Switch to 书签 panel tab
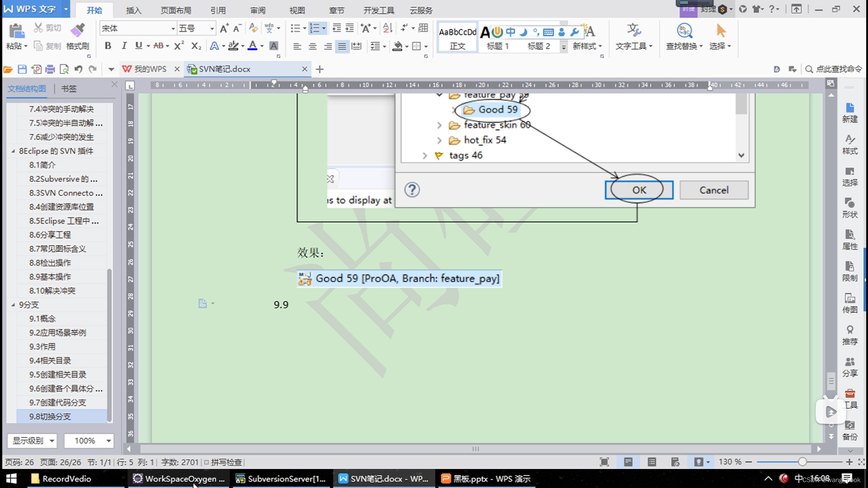868x488 pixels. pyautogui.click(x=69, y=89)
